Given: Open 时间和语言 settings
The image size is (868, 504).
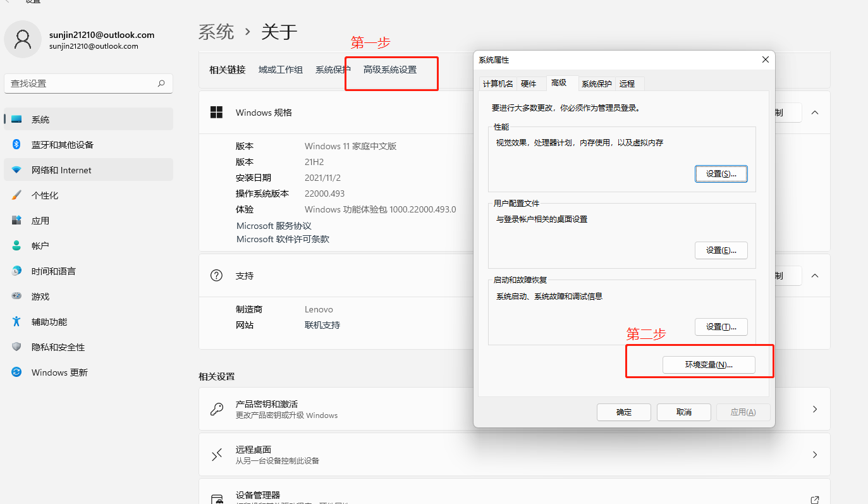Looking at the screenshot, I should click(89, 271).
